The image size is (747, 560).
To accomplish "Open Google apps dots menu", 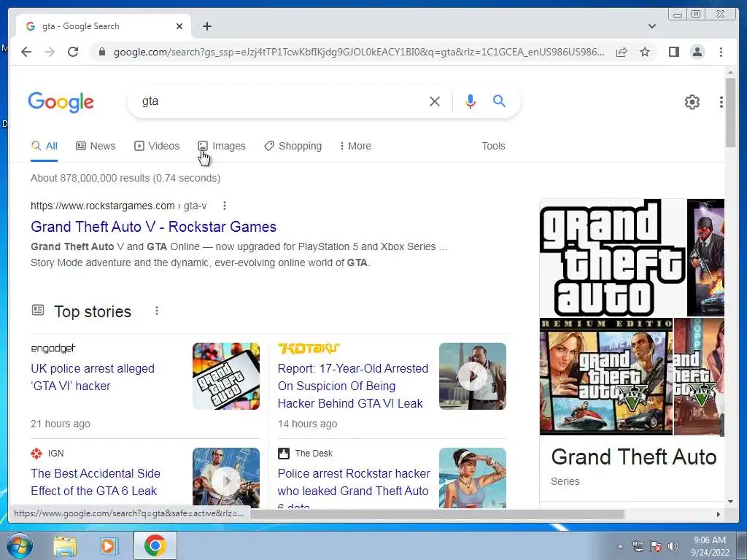I will [x=721, y=101].
